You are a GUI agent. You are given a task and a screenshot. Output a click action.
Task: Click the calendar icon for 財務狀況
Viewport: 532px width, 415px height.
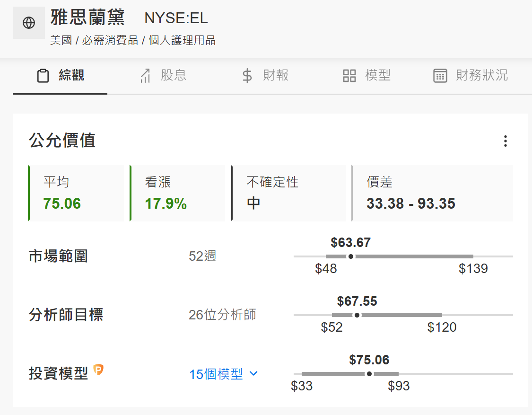click(x=440, y=76)
